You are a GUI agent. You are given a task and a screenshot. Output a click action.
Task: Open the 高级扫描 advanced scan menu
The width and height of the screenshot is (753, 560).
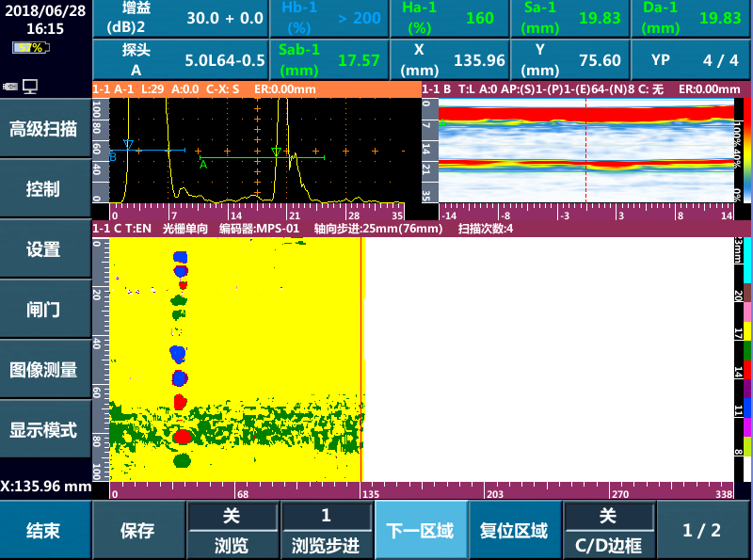(x=44, y=130)
